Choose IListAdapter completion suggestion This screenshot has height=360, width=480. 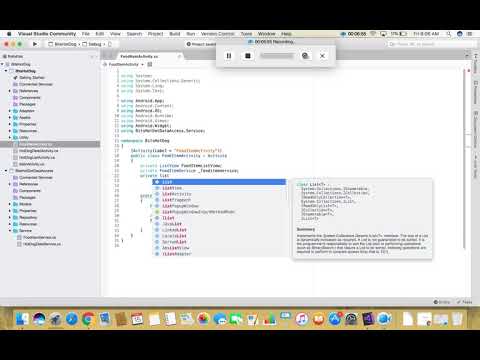[219, 254]
